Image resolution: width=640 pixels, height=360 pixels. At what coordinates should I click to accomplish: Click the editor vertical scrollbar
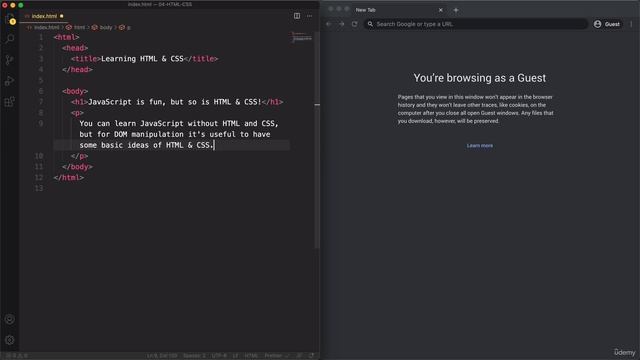click(317, 139)
